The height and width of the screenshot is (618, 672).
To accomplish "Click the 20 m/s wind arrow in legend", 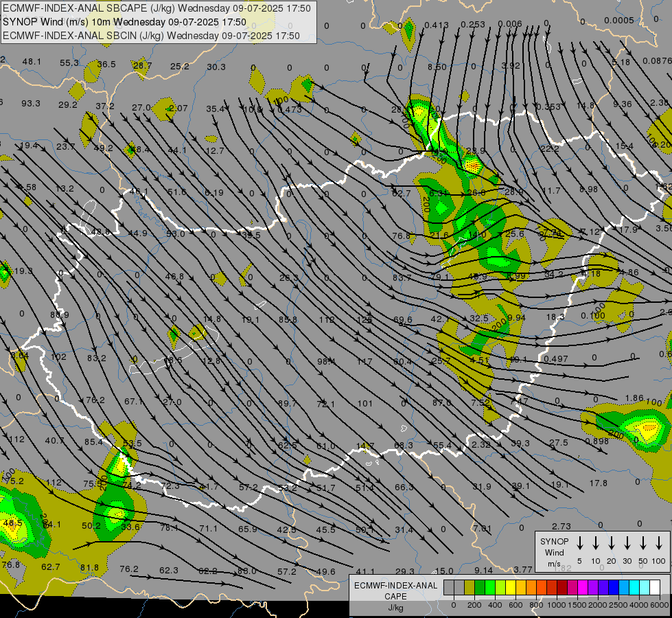I will (612, 543).
